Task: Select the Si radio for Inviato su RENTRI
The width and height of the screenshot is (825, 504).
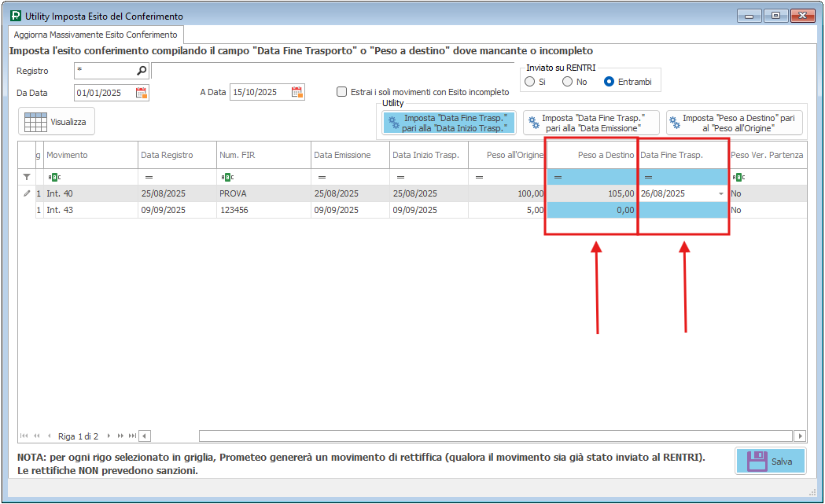Action: point(529,82)
